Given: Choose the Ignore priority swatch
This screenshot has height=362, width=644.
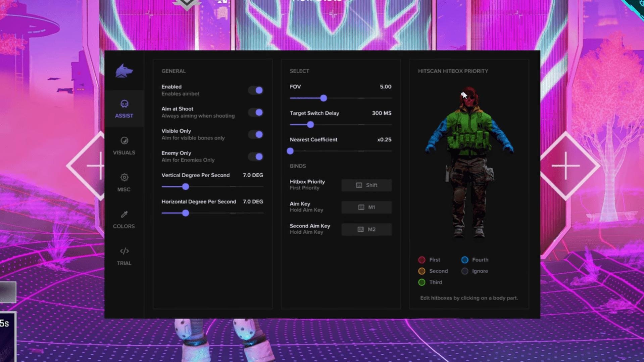Looking at the screenshot, I should tap(465, 271).
